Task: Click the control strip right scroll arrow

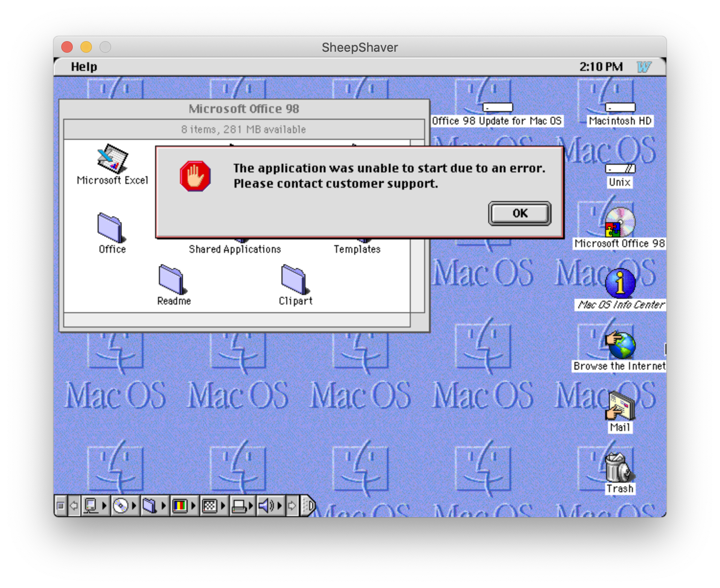Action: pyautogui.click(x=292, y=506)
